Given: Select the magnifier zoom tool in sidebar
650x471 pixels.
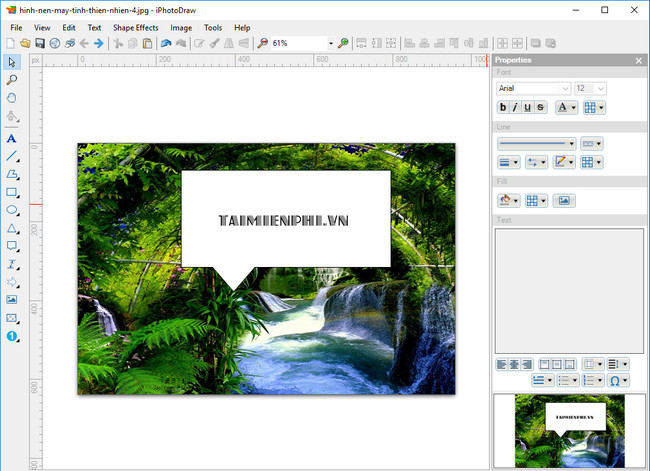Looking at the screenshot, I should 12,80.
